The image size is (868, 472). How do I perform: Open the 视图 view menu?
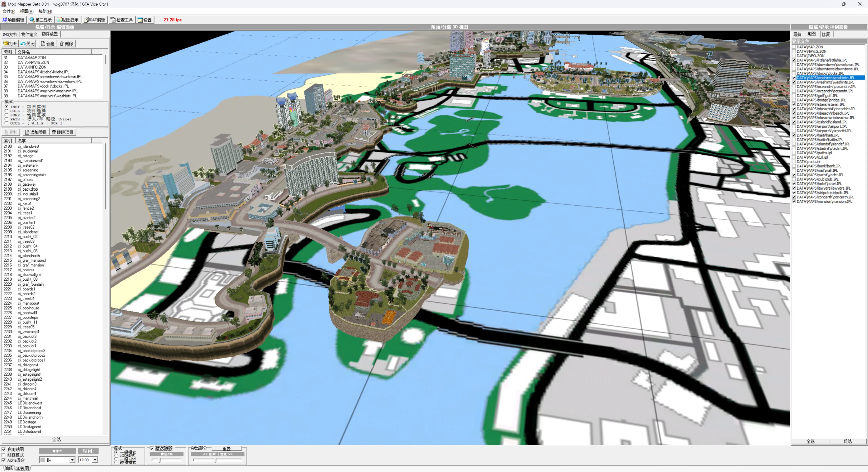click(26, 11)
